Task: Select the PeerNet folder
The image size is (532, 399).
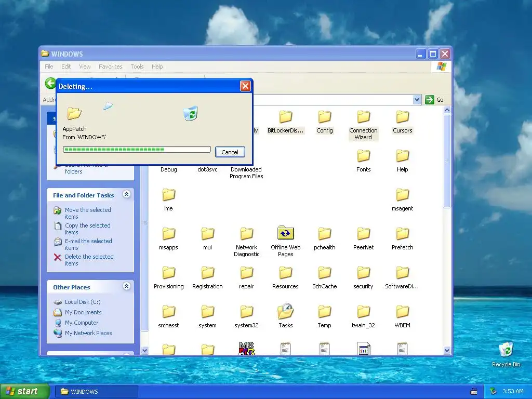Action: coord(363,239)
